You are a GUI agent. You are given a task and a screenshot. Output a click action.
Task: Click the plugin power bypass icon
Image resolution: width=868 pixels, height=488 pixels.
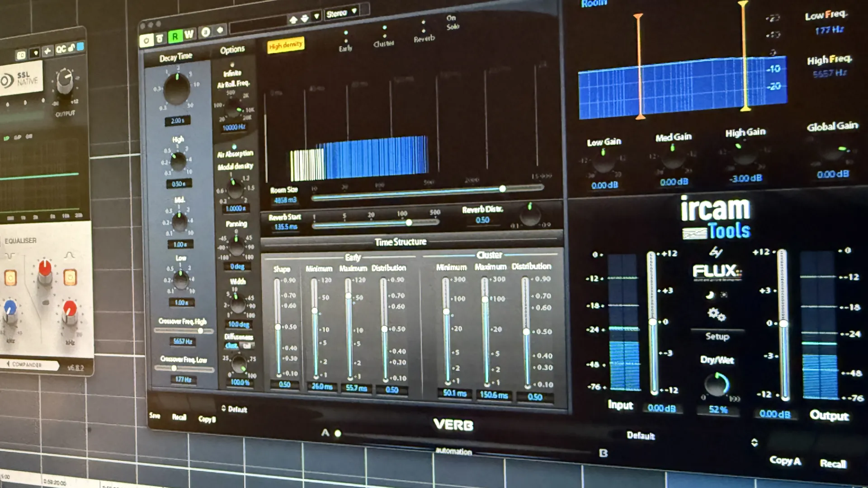[x=146, y=41]
